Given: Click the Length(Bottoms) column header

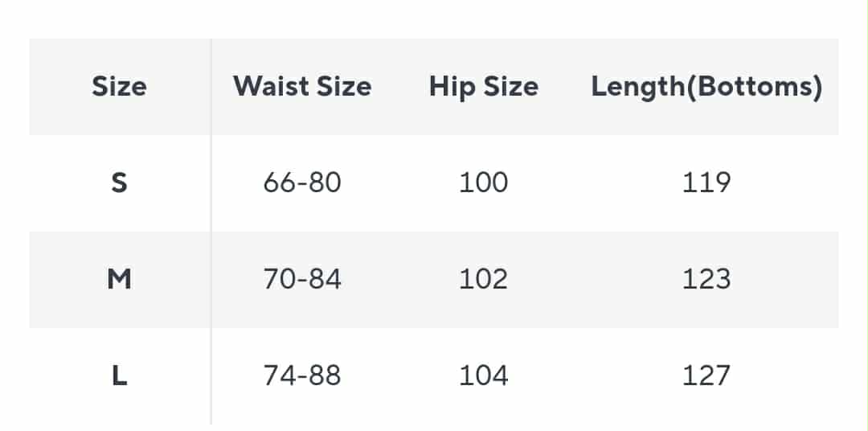Looking at the screenshot, I should [x=706, y=86].
